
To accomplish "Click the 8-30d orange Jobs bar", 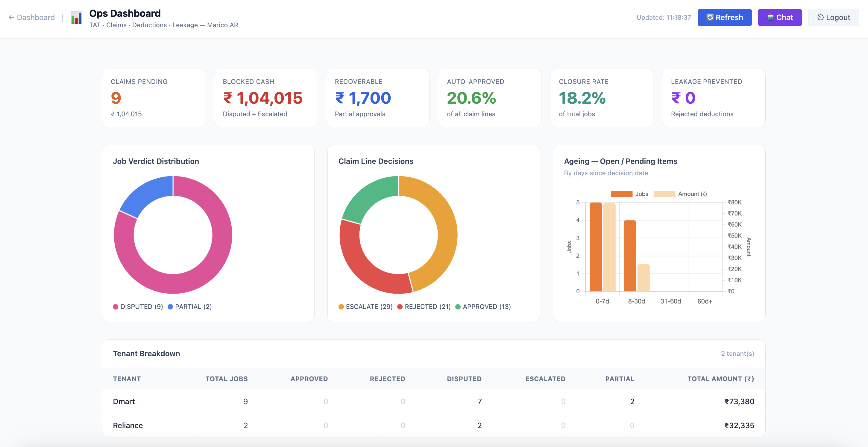I will coord(629,256).
